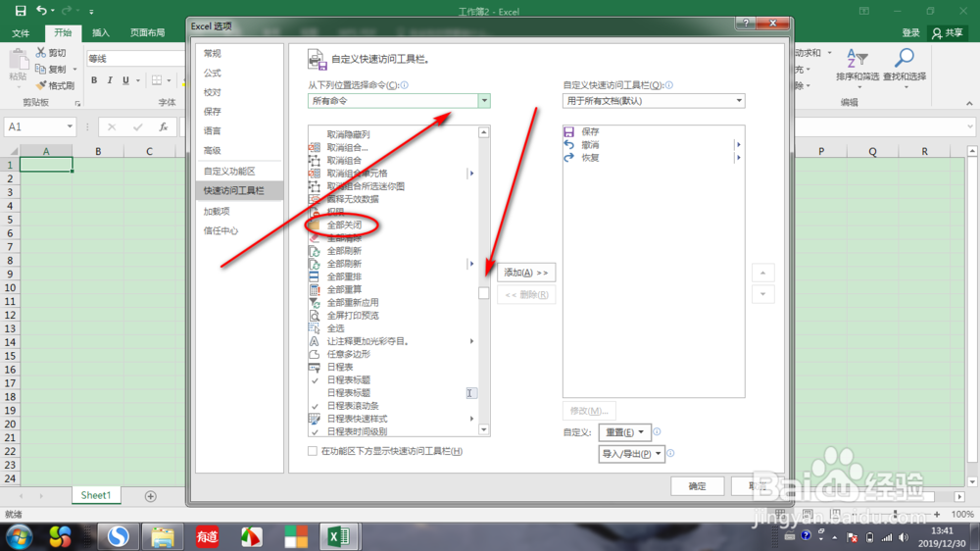Click the Sort and Filter icon
This screenshot has height=551, width=980.
coord(857,59)
